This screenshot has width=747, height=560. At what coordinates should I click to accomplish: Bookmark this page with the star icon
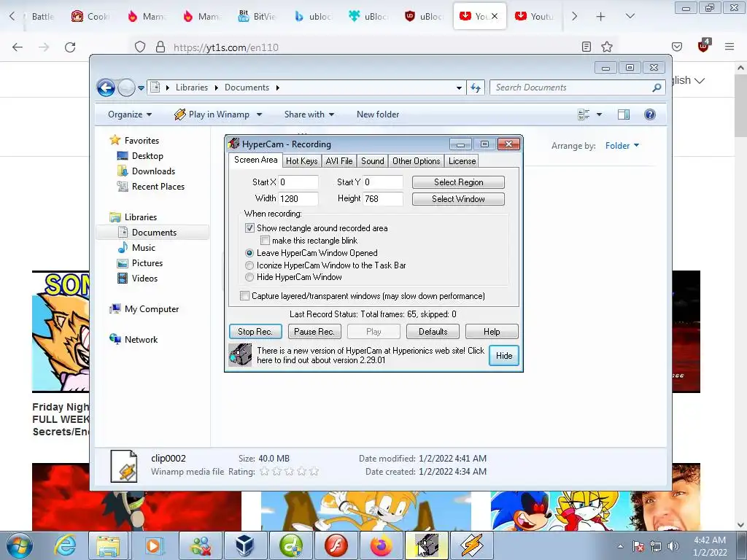[x=606, y=47]
